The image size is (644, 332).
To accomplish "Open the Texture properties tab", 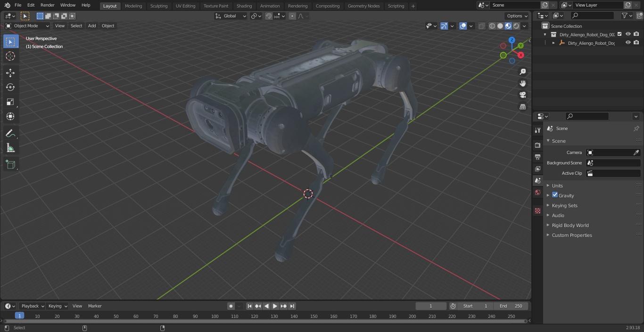I will [537, 211].
